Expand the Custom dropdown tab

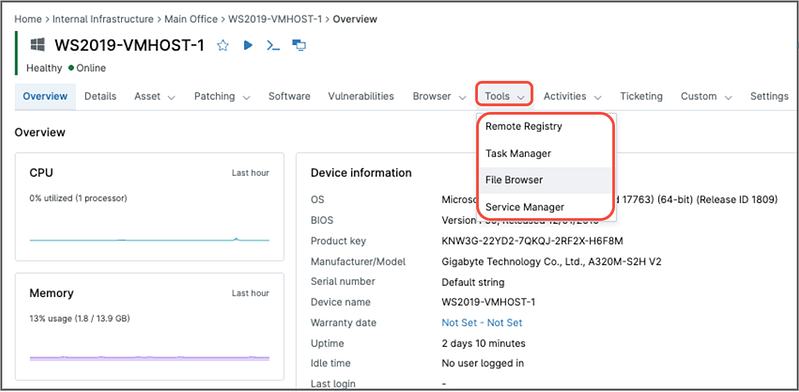pyautogui.click(x=706, y=96)
